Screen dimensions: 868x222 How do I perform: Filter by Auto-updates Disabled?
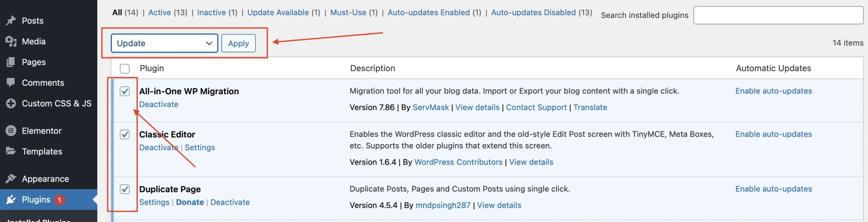click(x=533, y=13)
